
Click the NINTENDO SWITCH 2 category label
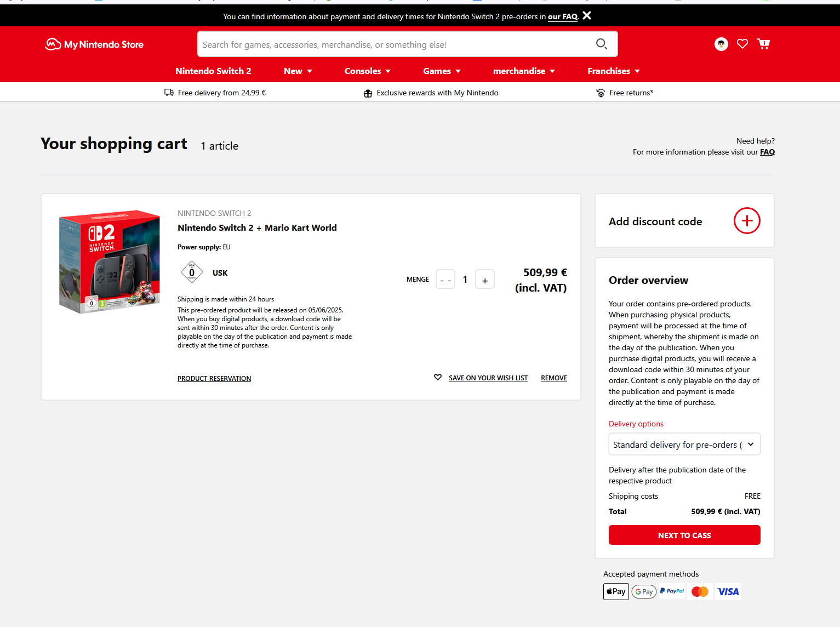pyautogui.click(x=214, y=213)
